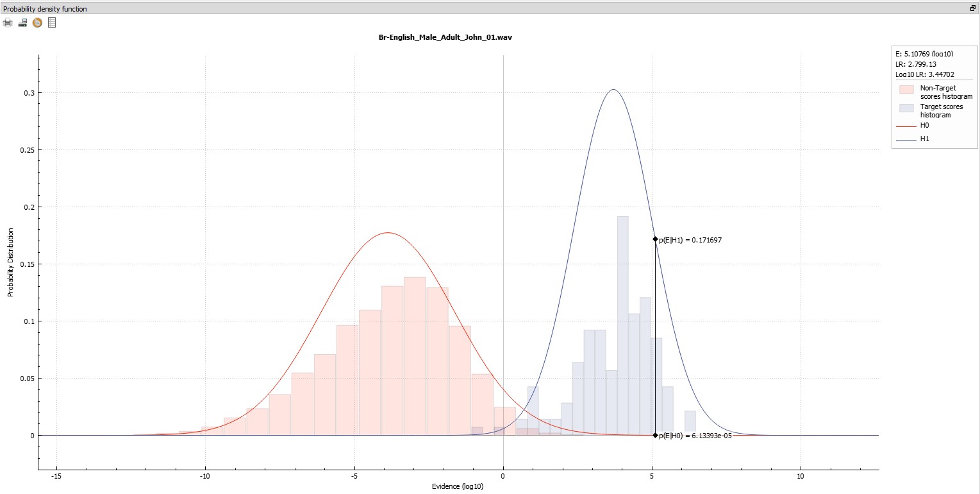
Task: Click the y-axis tick label 0.05
Action: pyautogui.click(x=27, y=379)
